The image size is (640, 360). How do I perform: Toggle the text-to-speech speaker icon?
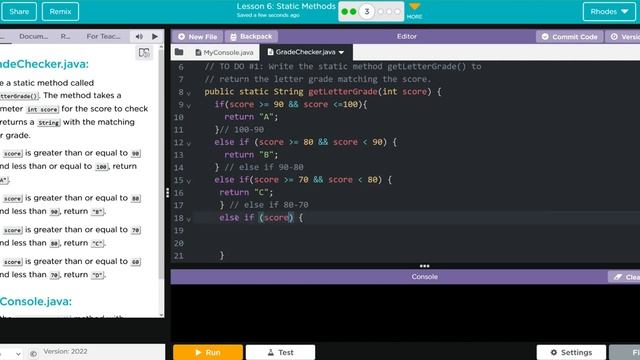(139, 36)
